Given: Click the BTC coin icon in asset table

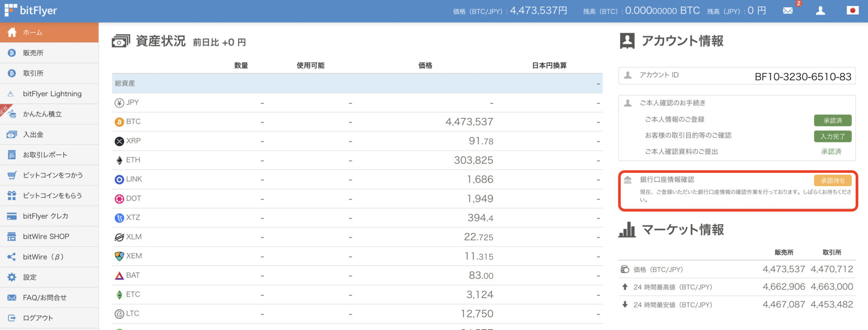Looking at the screenshot, I should tap(119, 122).
